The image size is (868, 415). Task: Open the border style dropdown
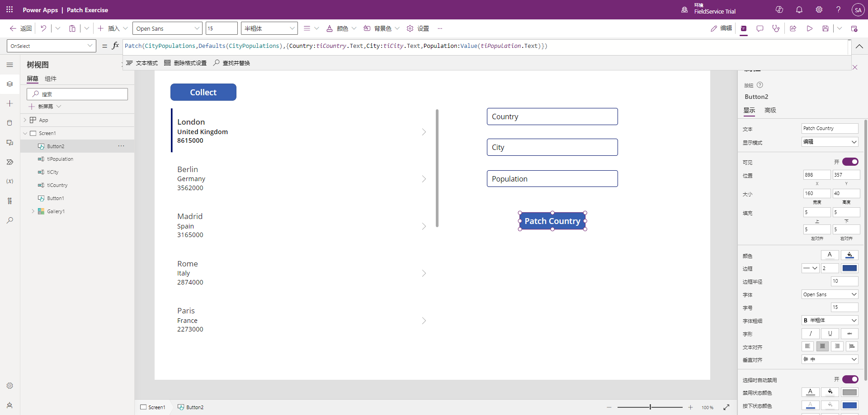click(810, 268)
